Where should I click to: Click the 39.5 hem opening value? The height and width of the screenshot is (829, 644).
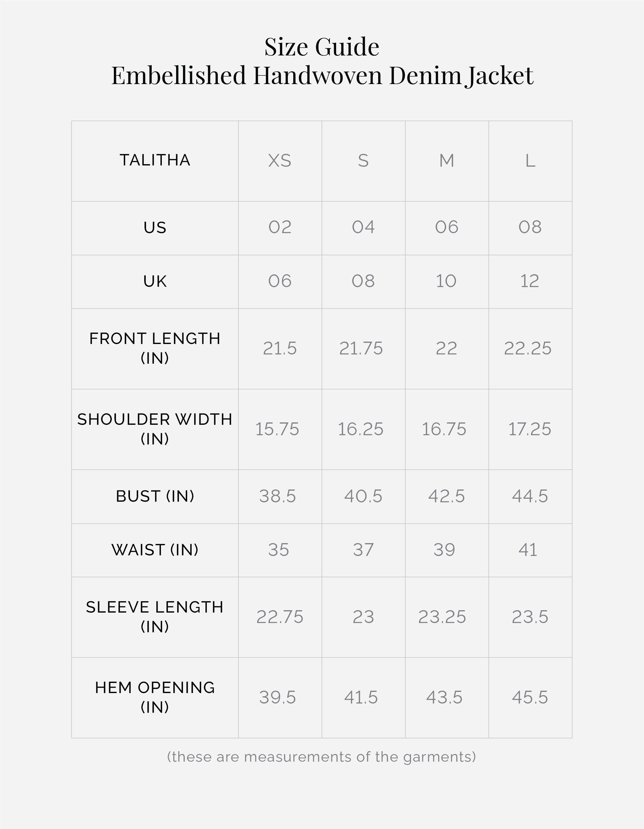[x=277, y=698]
